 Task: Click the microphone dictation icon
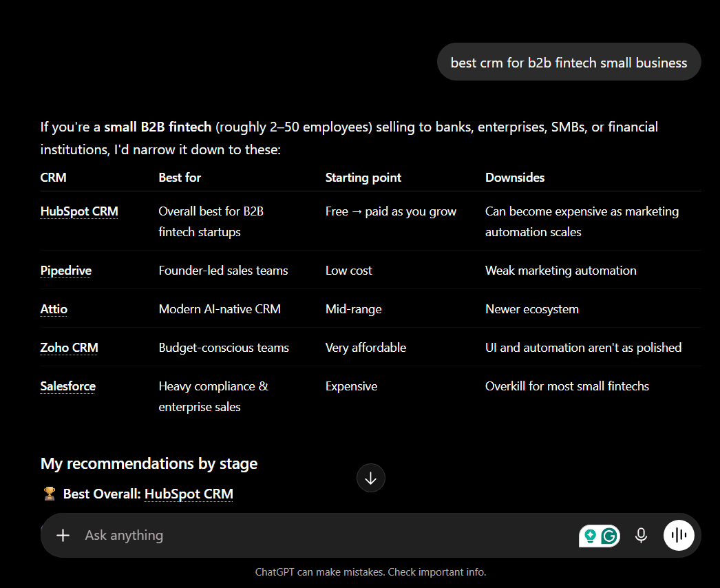pyautogui.click(x=641, y=535)
